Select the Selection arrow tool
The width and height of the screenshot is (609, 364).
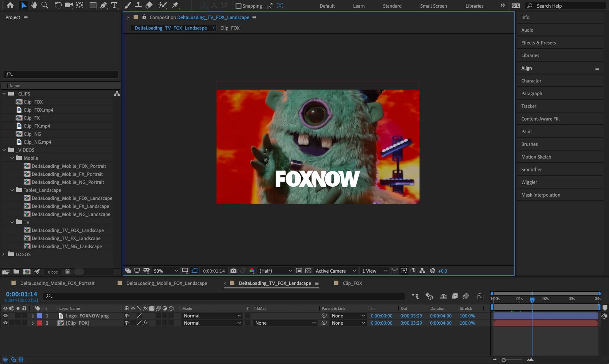tap(24, 5)
